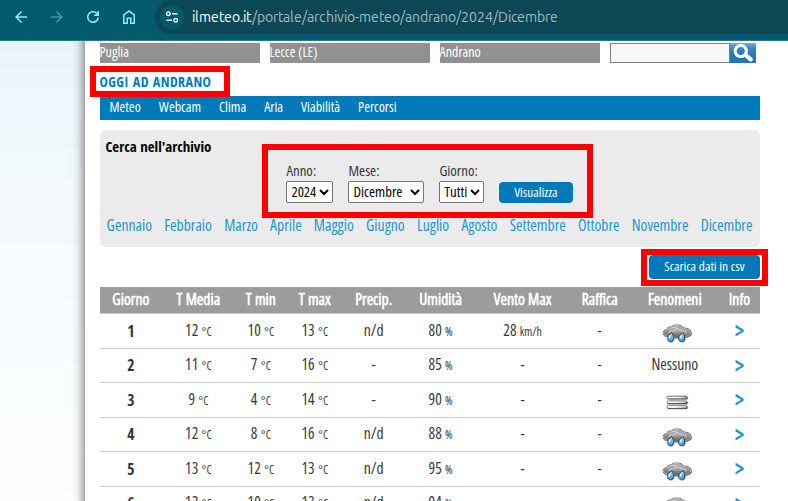Select the Luglio month link

(x=433, y=226)
